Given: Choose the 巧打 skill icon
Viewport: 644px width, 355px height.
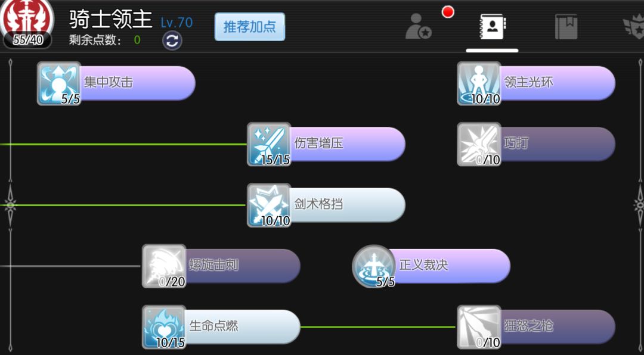Looking at the screenshot, I should (479, 144).
